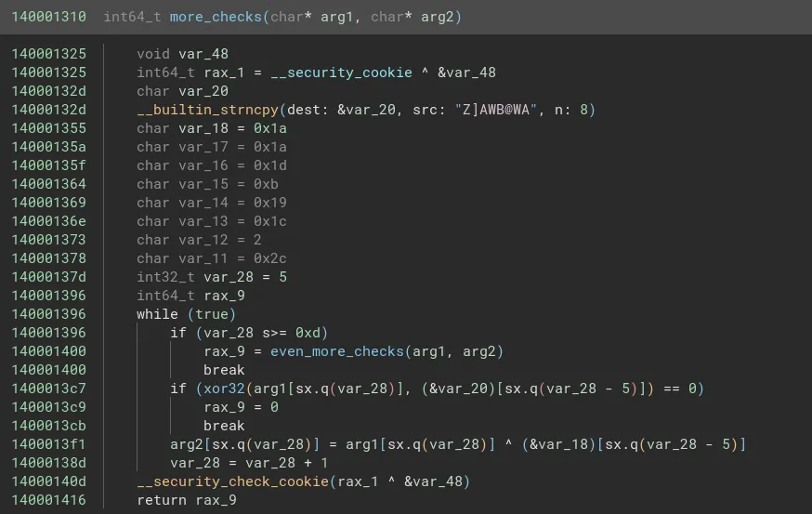Click the string literal "Z]AWB@WA"
The image size is (812, 514).
point(495,110)
